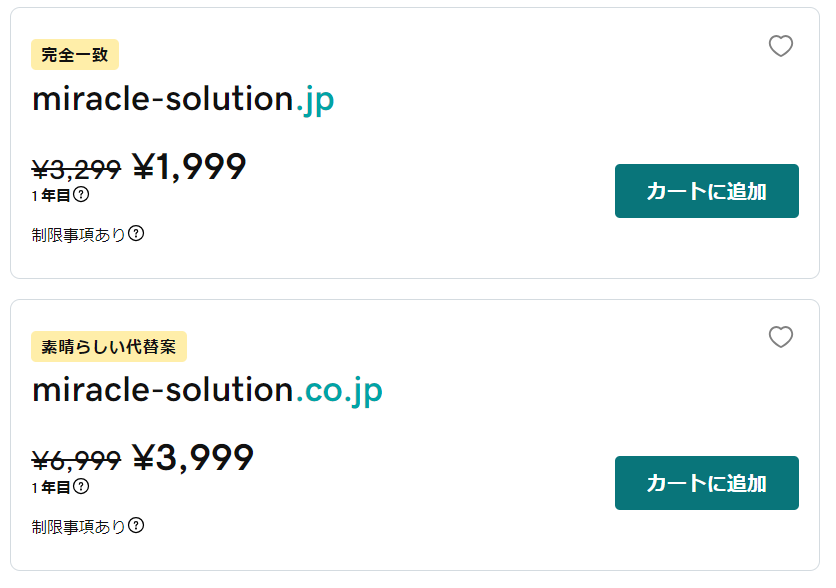Favorite miracle-solution.jp with the heart icon
Viewport: 836px width, 588px height.
(x=781, y=46)
